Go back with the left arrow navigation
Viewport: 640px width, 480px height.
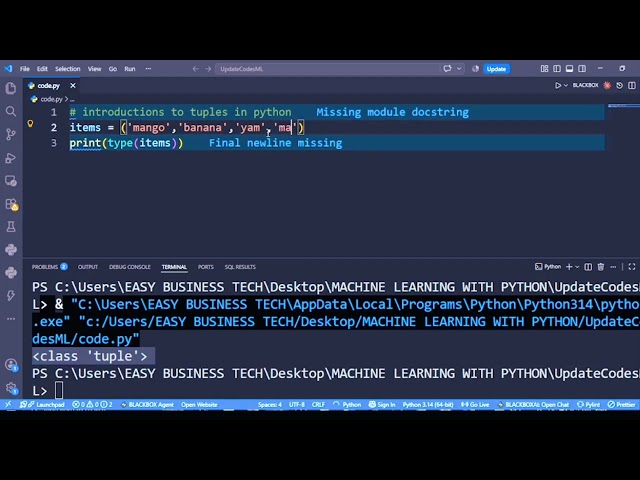196,69
